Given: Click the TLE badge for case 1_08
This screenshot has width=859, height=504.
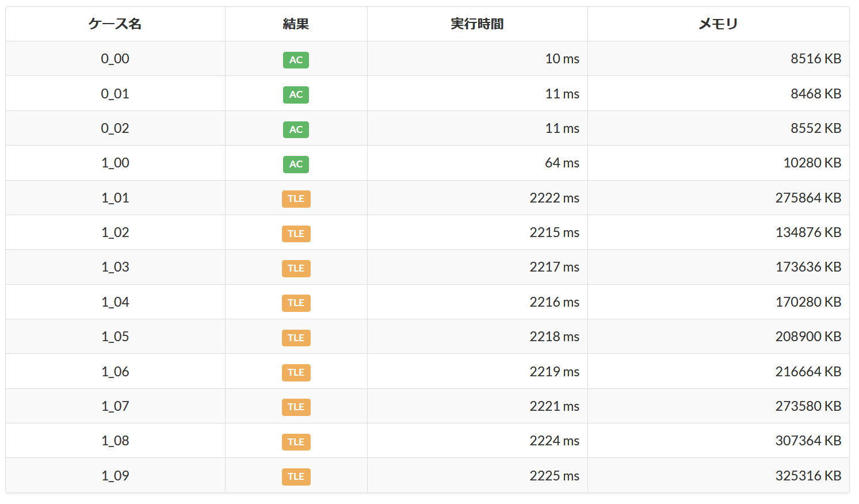Looking at the screenshot, I should coord(296,442).
